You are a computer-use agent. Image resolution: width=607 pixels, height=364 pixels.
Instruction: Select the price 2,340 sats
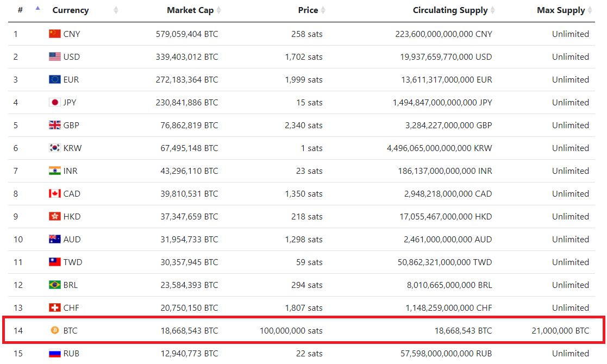coord(304,125)
